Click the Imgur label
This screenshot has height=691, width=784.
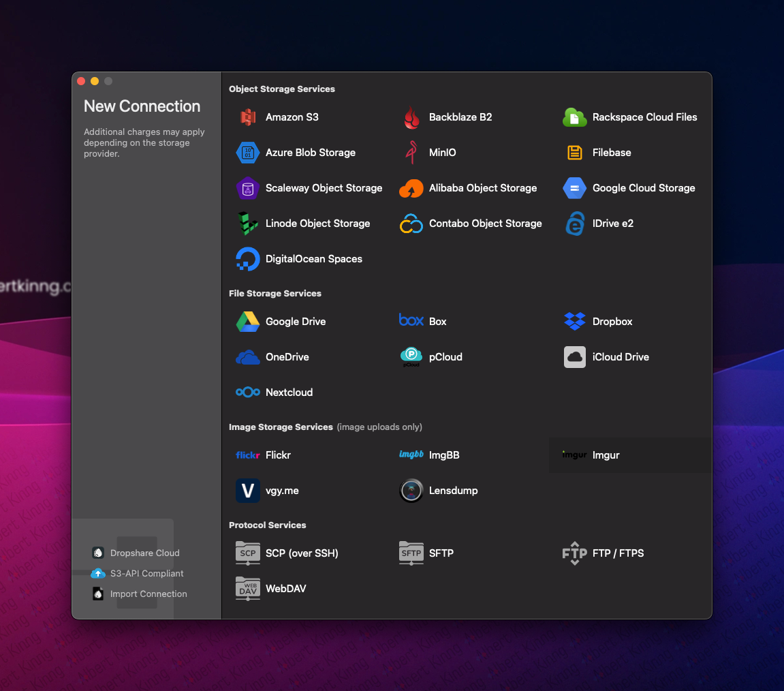pos(606,455)
